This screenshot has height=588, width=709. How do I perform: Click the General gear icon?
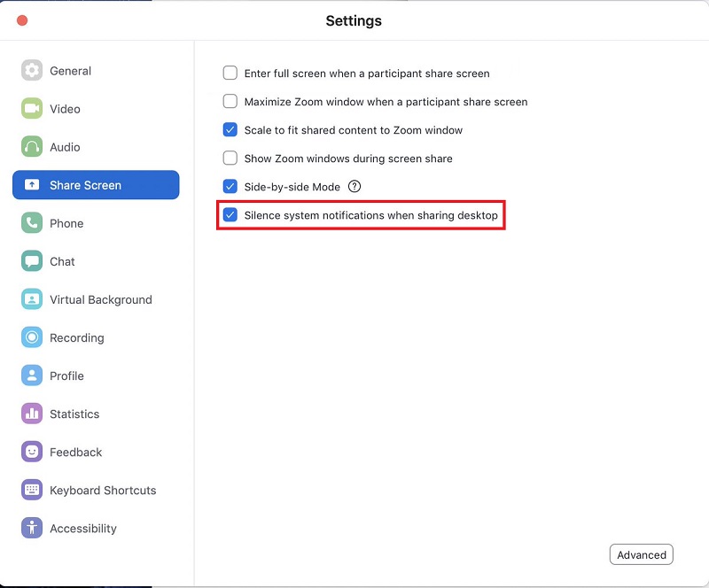coord(32,71)
